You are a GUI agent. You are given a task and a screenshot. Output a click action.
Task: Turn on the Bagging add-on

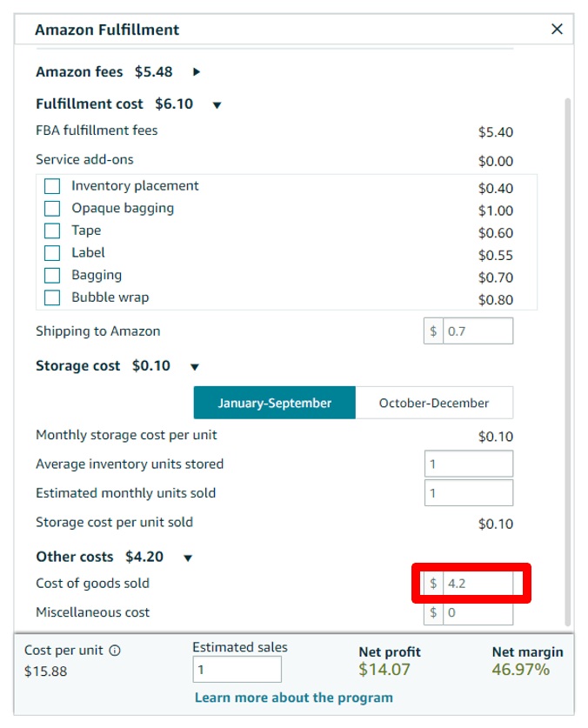pyautogui.click(x=53, y=276)
